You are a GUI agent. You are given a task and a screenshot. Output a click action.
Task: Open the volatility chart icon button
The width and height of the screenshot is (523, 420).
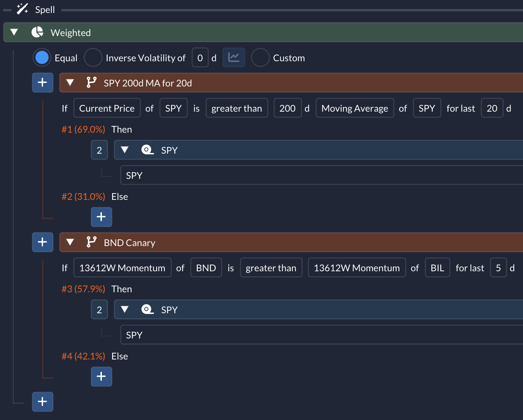tap(234, 57)
